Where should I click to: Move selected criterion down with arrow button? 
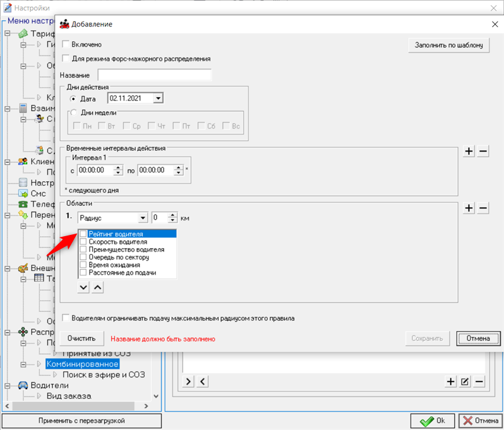(x=83, y=287)
